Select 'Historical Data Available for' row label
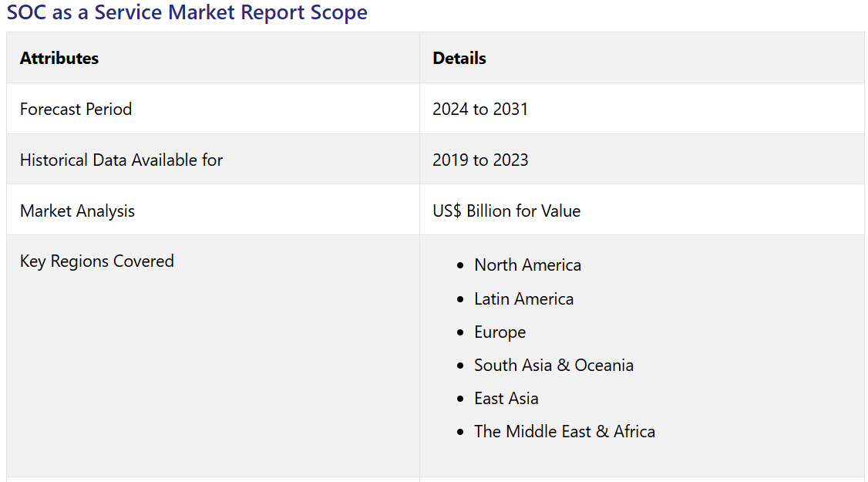Image resolution: width=868 pixels, height=482 pixels. click(x=121, y=160)
